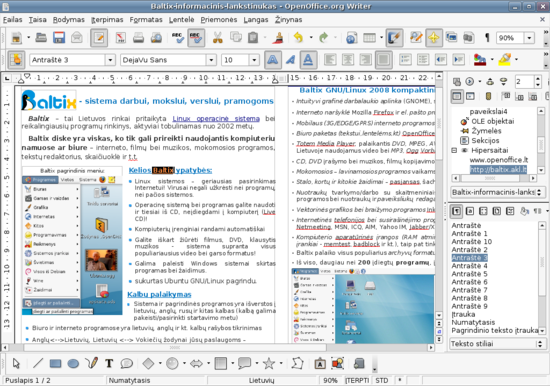The image size is (550, 386).
Task: Insert a hyperlink with the globe icon
Action: point(351,38)
